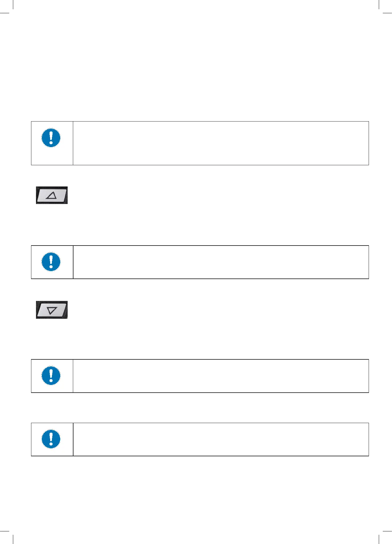Click the top-right vertical crop mark
392x544 pixels.
379,4
